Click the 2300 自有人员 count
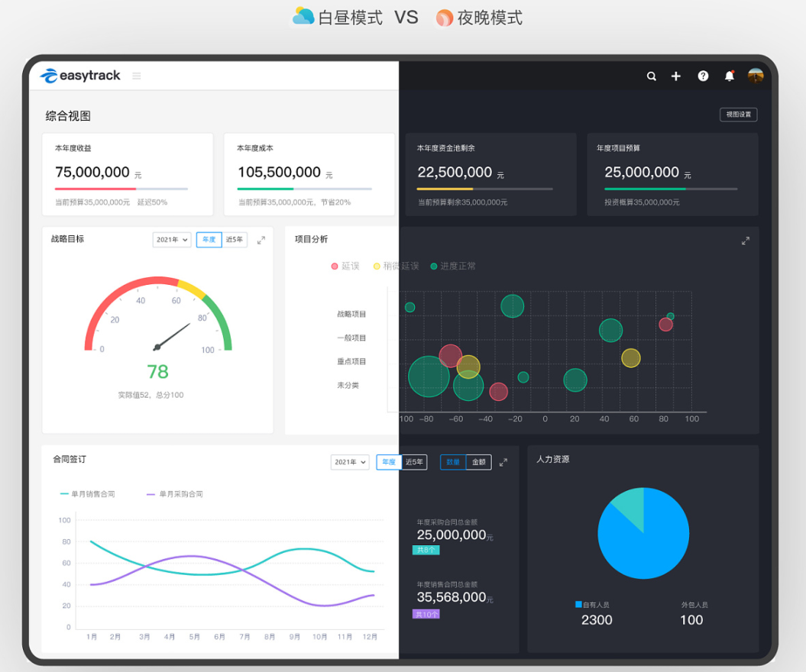Image resolution: width=806 pixels, height=672 pixels. (x=596, y=620)
